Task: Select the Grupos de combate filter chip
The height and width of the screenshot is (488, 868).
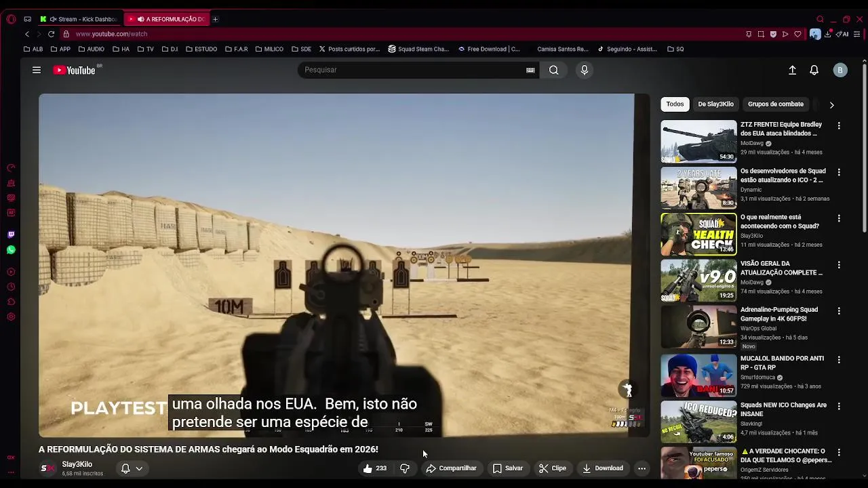Action: (x=775, y=104)
